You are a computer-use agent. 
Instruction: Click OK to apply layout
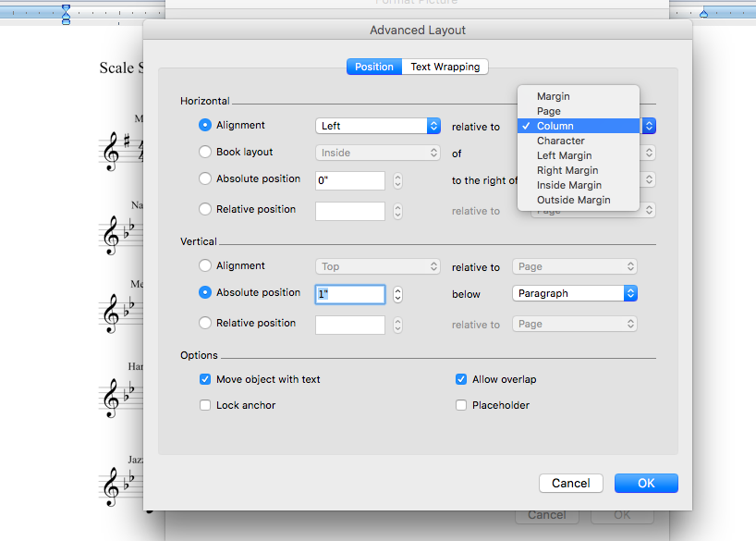646,483
